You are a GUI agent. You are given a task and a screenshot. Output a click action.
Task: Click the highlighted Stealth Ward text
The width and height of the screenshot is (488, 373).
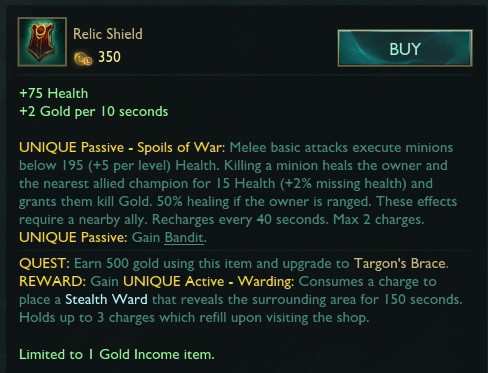click(x=106, y=299)
